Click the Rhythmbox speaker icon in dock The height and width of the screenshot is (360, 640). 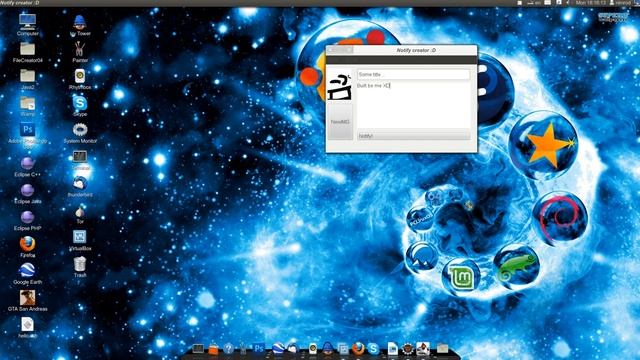coord(313,349)
